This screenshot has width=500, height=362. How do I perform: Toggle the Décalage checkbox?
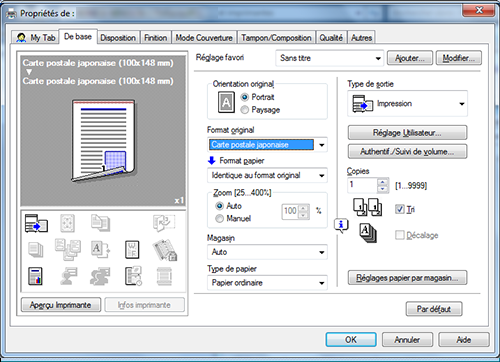pyautogui.click(x=400, y=235)
